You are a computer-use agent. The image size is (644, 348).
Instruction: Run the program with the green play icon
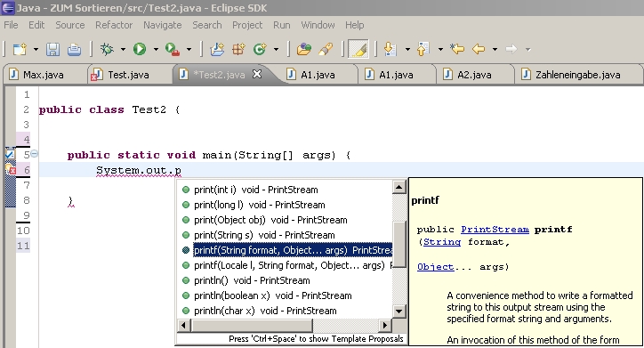(x=140, y=49)
